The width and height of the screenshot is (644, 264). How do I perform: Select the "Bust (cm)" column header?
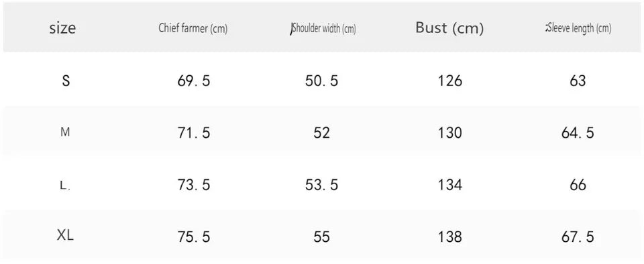click(449, 28)
